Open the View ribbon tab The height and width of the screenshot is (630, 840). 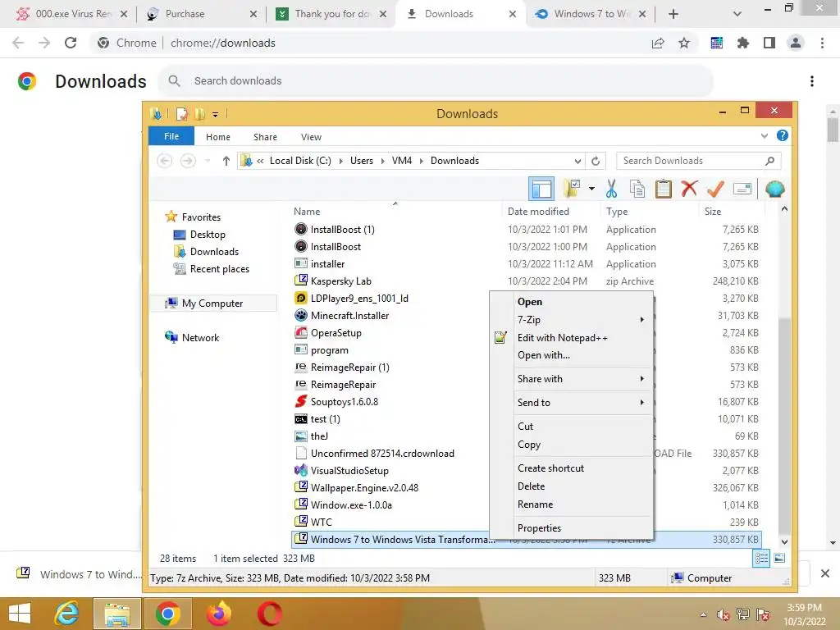pyautogui.click(x=311, y=137)
